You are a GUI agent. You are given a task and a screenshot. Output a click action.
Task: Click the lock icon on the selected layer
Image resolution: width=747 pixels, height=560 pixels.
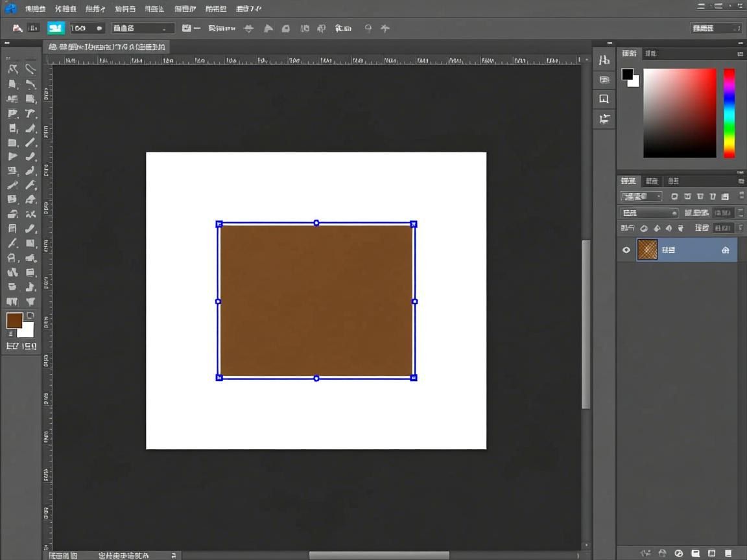725,250
